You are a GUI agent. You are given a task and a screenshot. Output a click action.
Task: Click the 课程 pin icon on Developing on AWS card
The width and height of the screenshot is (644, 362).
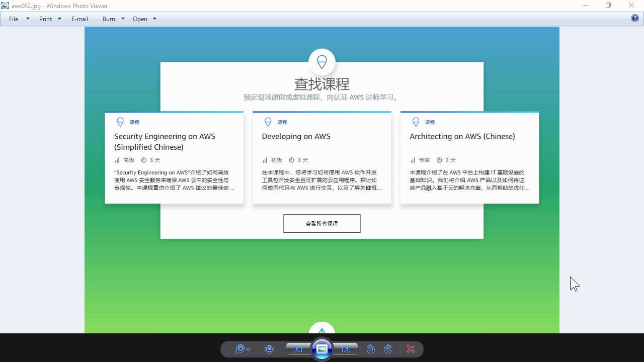tap(268, 122)
